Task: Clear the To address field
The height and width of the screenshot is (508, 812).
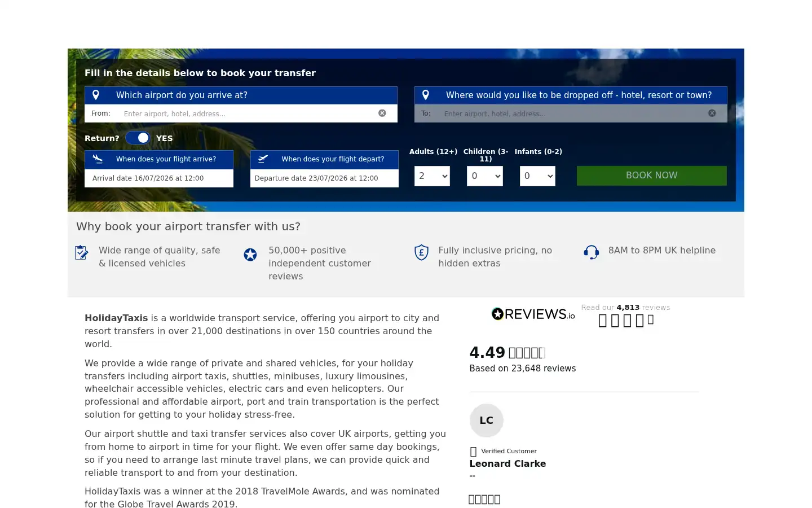Action: click(712, 113)
